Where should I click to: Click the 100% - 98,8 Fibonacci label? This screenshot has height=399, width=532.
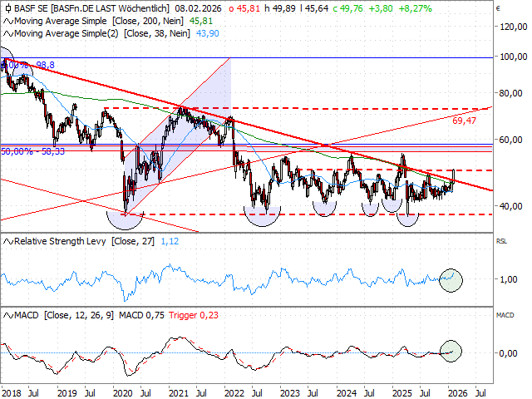pos(28,65)
